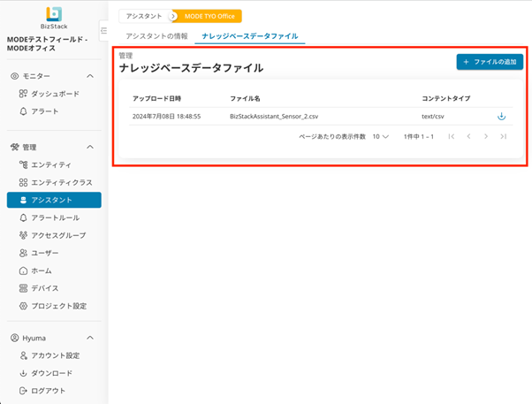Click the BizStack logo icon
The width and height of the screenshot is (532, 404).
click(54, 14)
